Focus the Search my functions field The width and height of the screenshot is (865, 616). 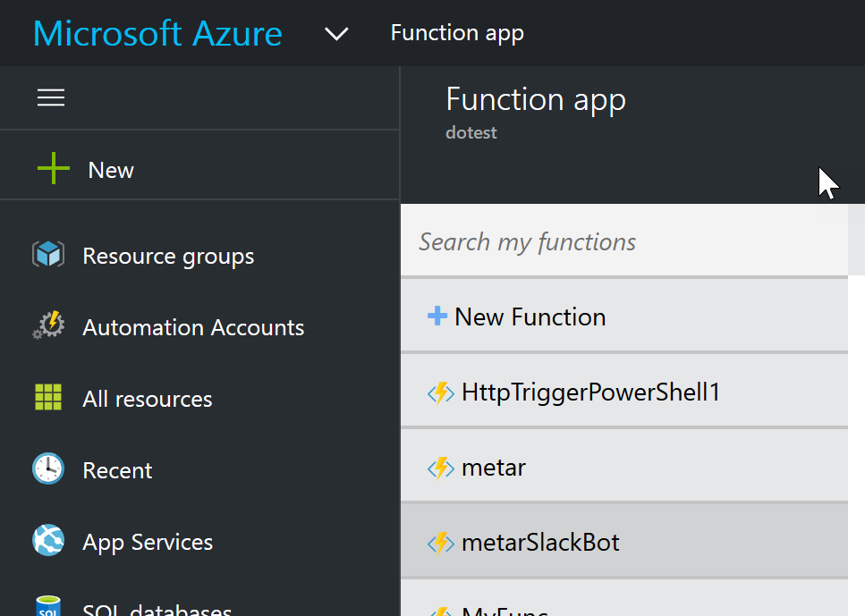623,241
